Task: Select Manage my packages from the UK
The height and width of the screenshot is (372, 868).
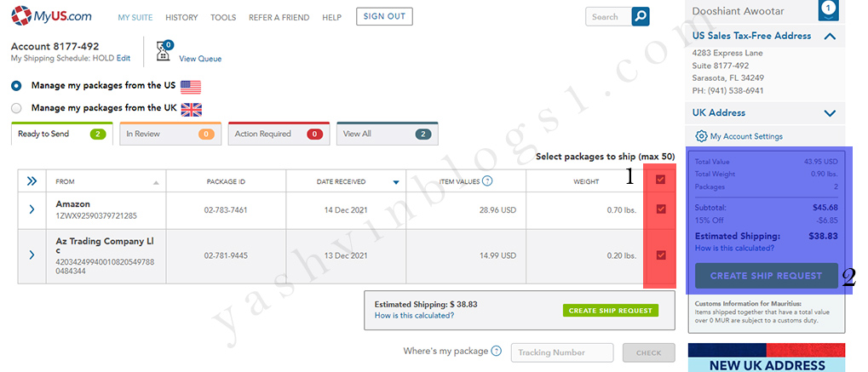Action: [16, 108]
